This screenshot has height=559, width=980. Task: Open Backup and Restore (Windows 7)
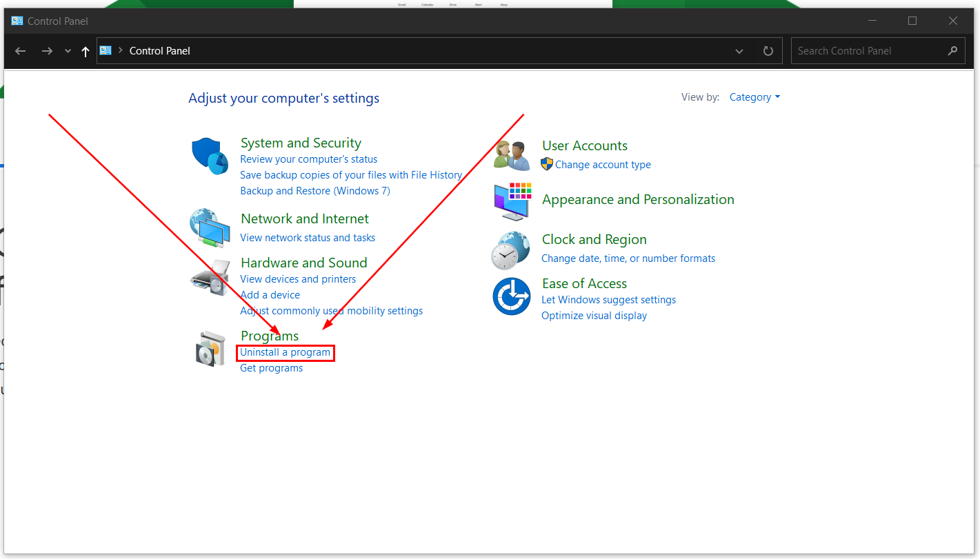click(x=314, y=191)
